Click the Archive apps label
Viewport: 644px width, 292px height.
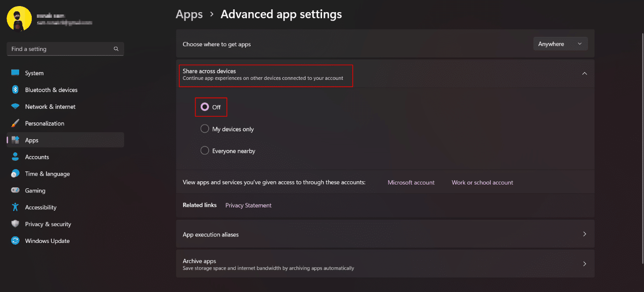[199, 261]
